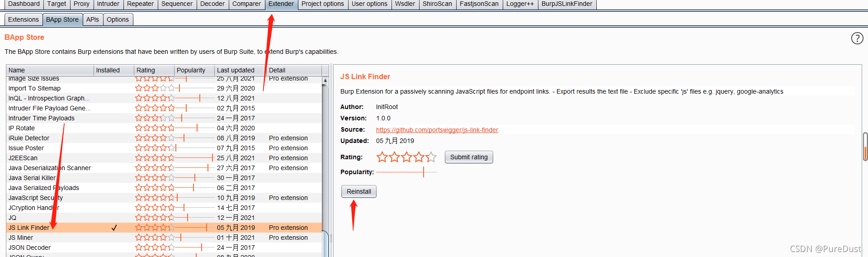The width and height of the screenshot is (868, 257).
Task: Click the installed checkmark on JS Link Finder row
Action: (x=114, y=228)
